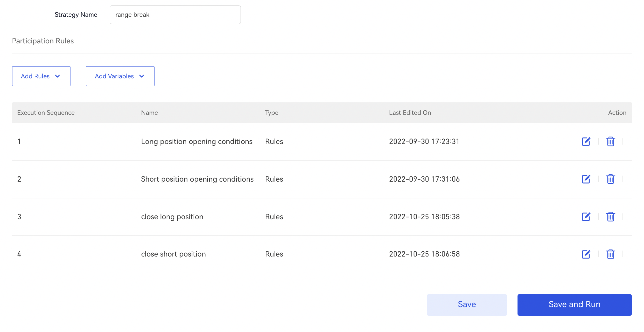Image resolution: width=644 pixels, height=332 pixels.
Task: Delete the Short position opening conditions rule
Action: pos(611,179)
